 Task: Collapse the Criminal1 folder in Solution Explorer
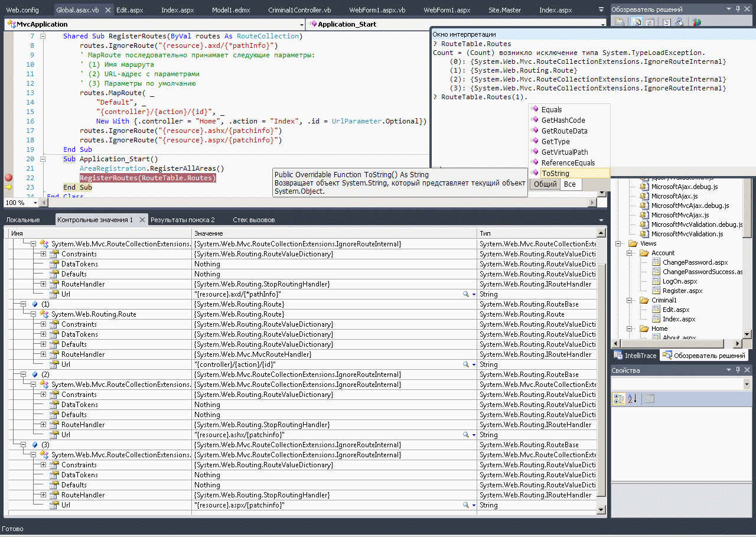(x=630, y=300)
